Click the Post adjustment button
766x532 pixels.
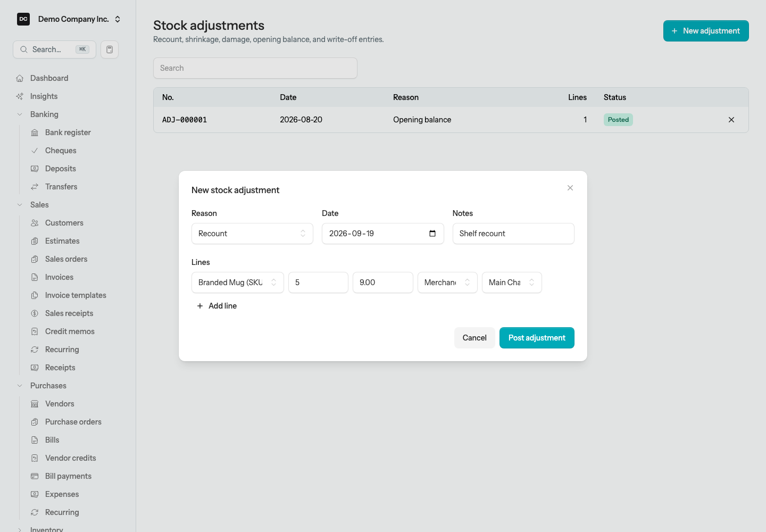point(537,338)
